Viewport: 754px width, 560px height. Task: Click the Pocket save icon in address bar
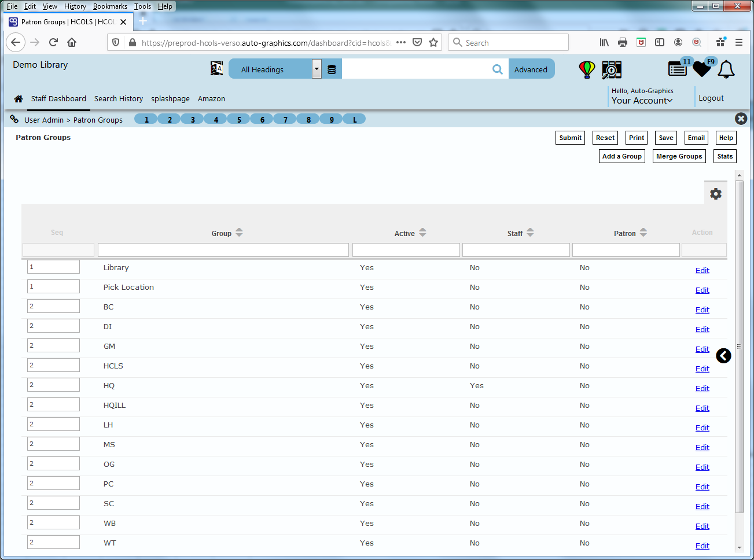point(417,42)
